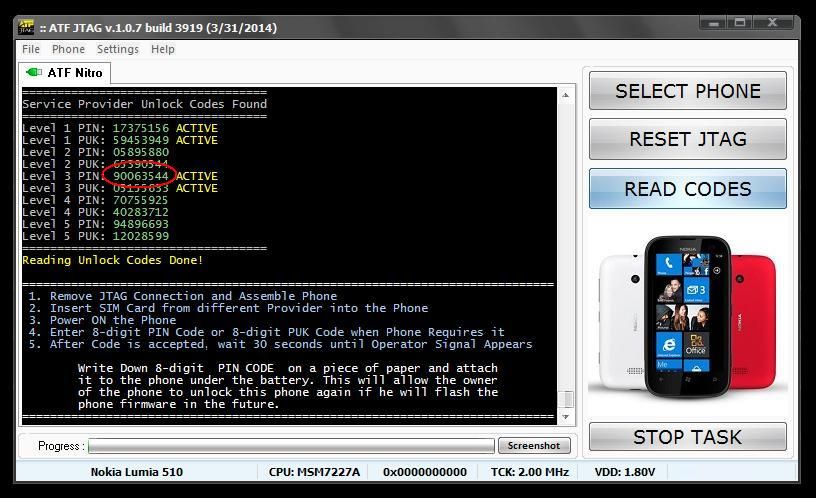Image resolution: width=816 pixels, height=498 pixels.
Task: Click Level 2 PIN code 05895880
Action: (x=141, y=152)
